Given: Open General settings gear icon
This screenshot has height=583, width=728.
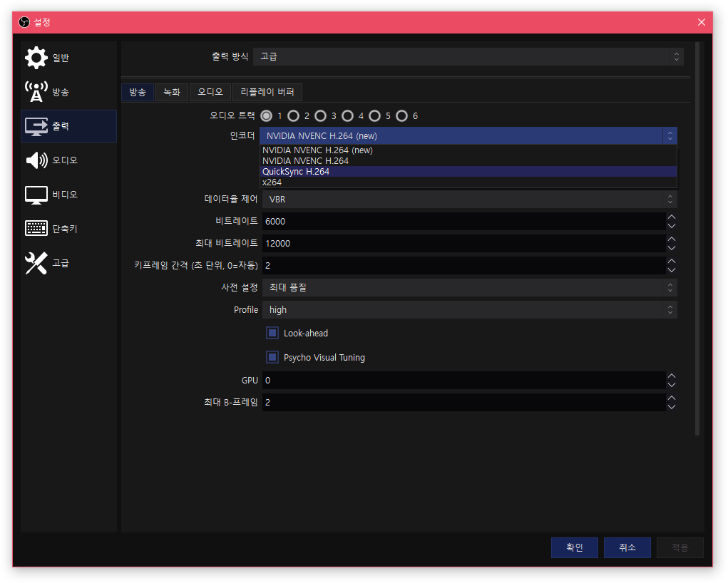Looking at the screenshot, I should pos(36,58).
